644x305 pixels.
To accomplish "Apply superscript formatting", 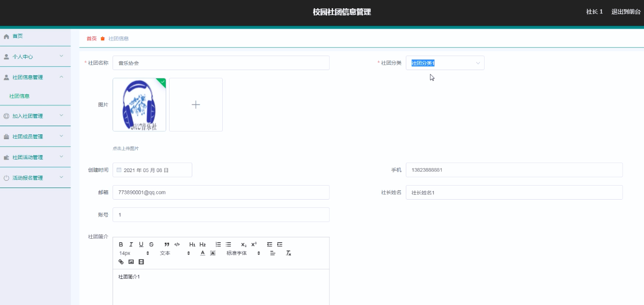I will point(254,245).
